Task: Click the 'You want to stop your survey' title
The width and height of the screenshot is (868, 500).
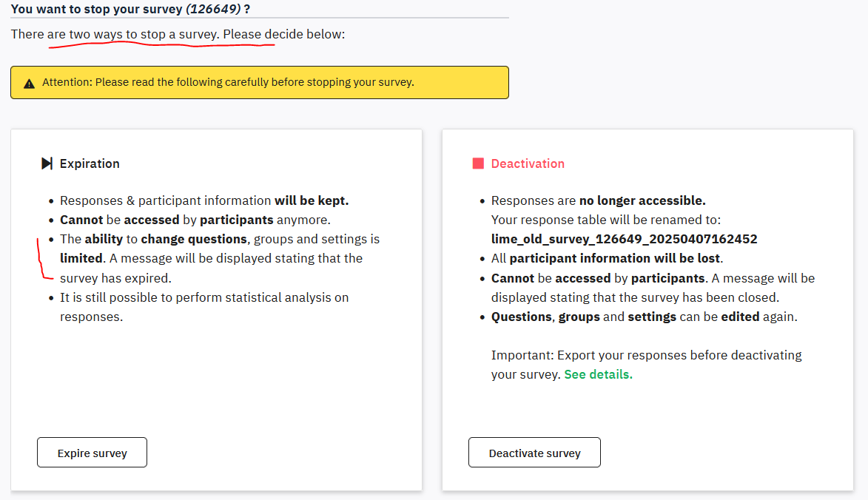Action: tap(96, 10)
